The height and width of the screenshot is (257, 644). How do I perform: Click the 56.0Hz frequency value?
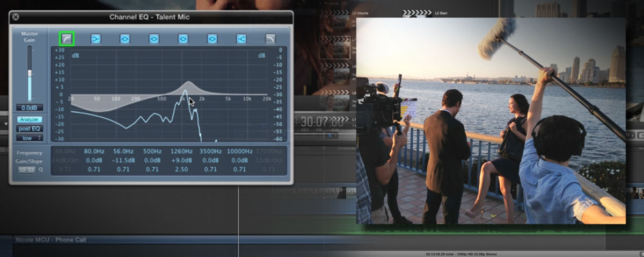point(123,152)
